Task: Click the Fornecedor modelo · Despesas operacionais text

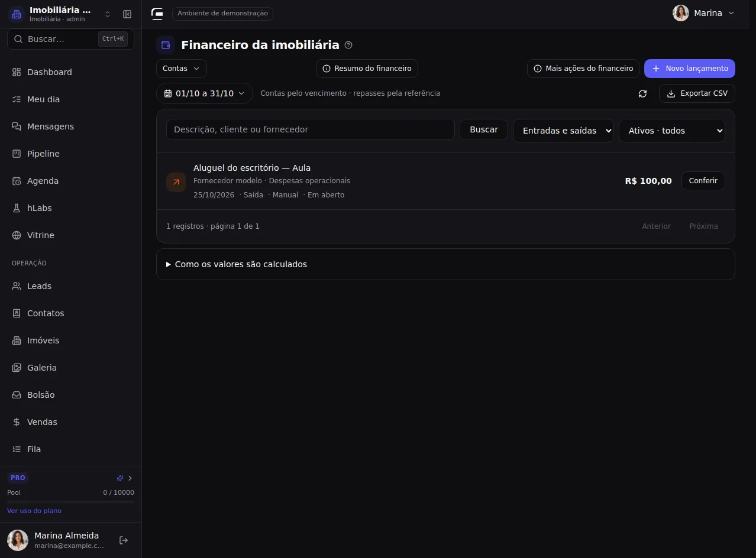Action: (x=272, y=181)
